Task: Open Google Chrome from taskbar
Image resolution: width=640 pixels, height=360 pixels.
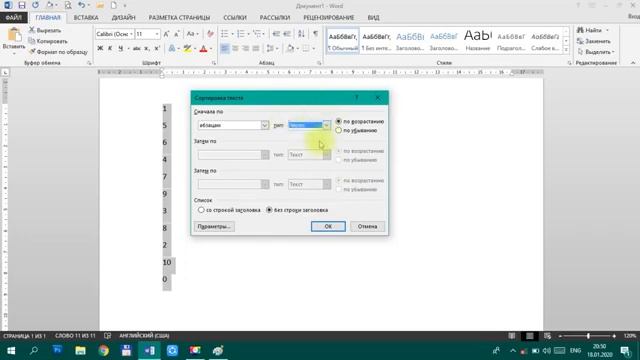Action: [x=103, y=351]
